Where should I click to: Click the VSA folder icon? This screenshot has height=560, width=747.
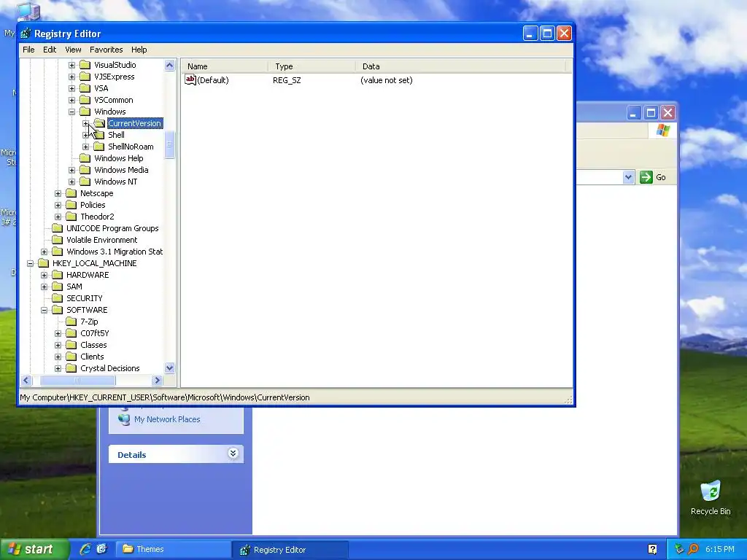point(85,88)
